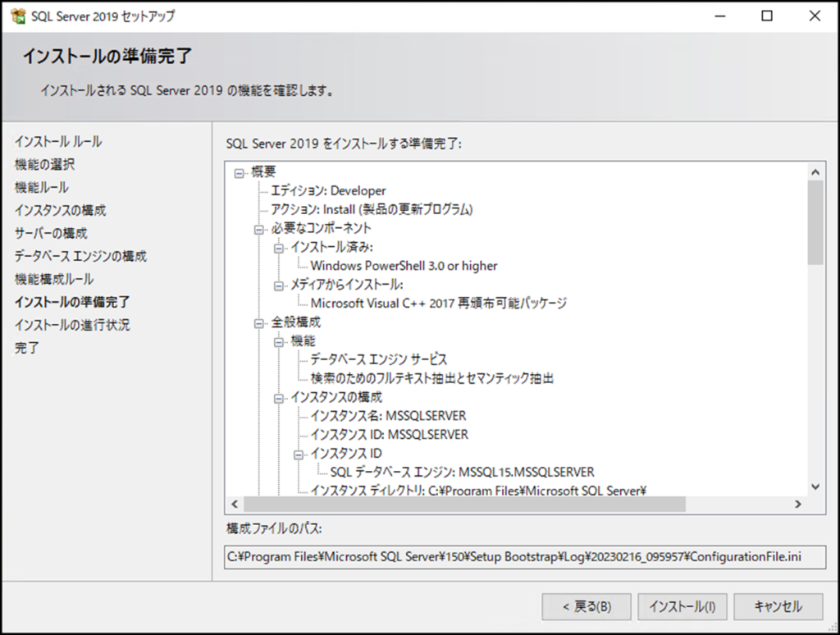840x635 pixels.
Task: Select インスタンス ディレクトリ tree row
Action: coord(478,490)
